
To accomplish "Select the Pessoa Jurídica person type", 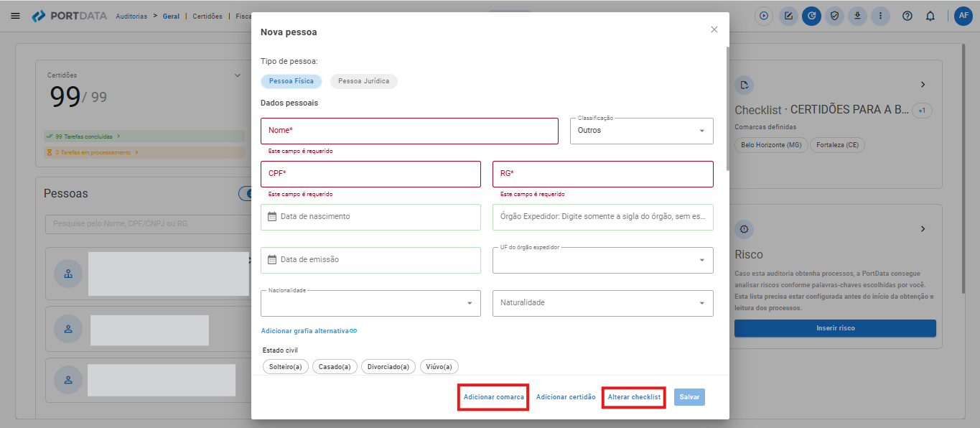I will pos(363,81).
